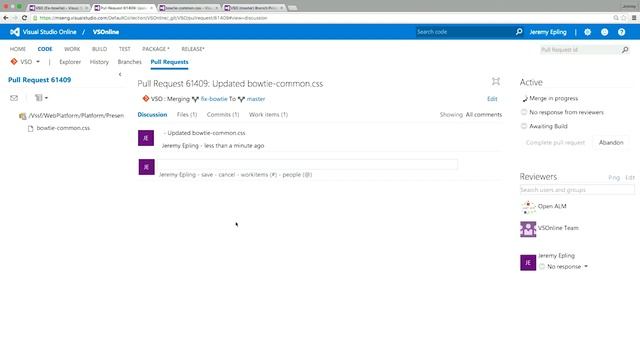Click the Ping reviewers link
This screenshot has width=640, height=360.
(614, 178)
